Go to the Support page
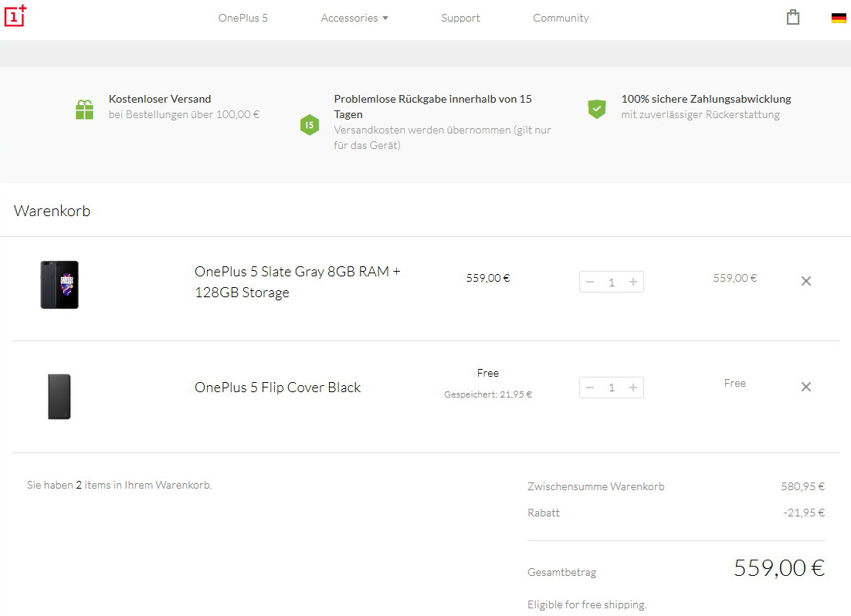Screen dimensions: 851x616 click(x=461, y=18)
